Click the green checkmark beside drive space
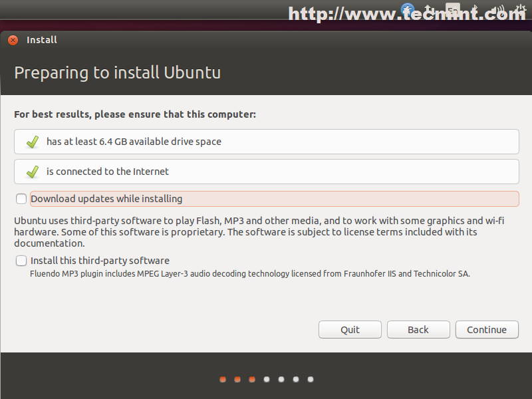The image size is (532, 399). (32, 142)
